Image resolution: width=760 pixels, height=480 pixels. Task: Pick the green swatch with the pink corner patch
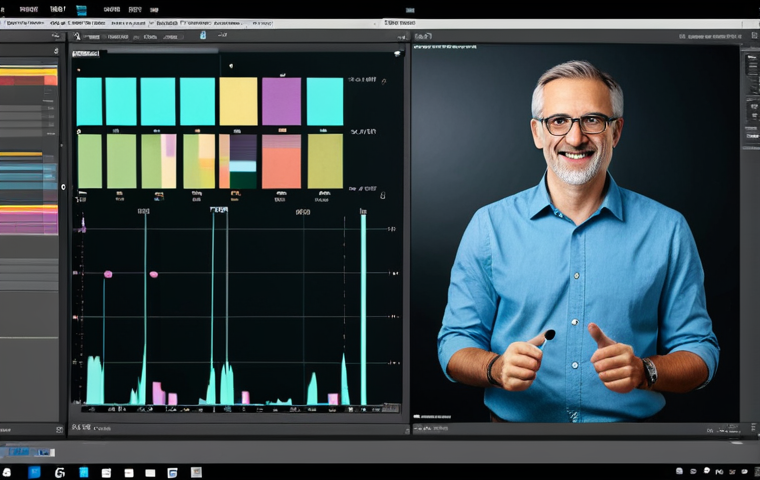159,161
